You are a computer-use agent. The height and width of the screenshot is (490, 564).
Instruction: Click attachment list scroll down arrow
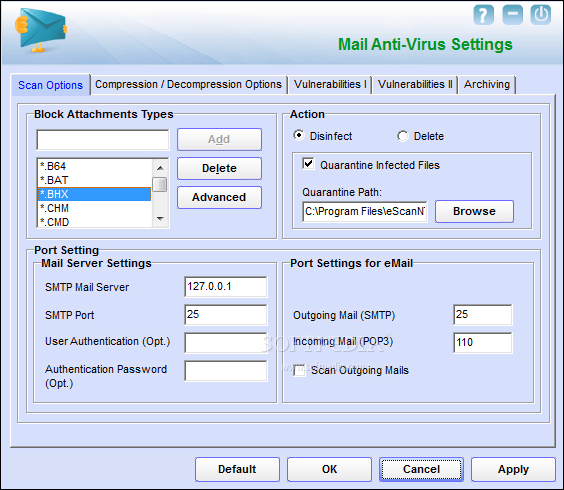(160, 219)
